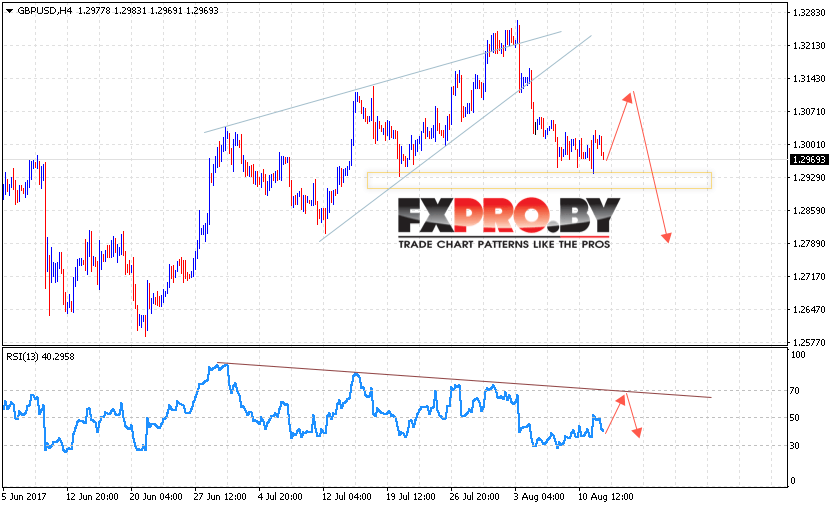
Task: Click the RSI(13) 40.2958 indicator label
Action: click(x=40, y=357)
